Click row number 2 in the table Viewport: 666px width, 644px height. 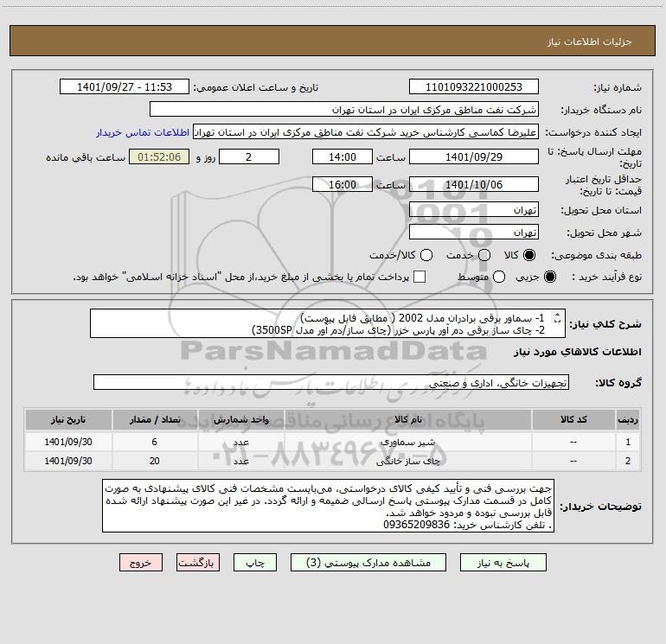click(628, 461)
